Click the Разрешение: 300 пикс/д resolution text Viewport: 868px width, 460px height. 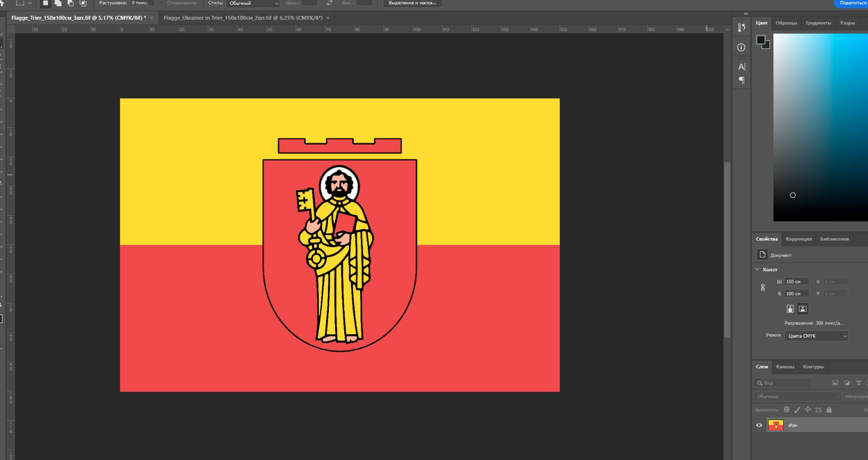coord(814,323)
